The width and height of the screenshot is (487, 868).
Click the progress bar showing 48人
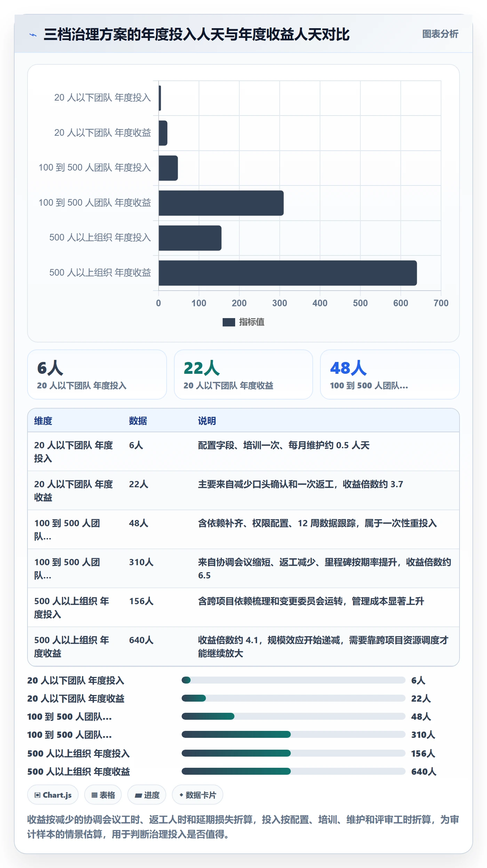(x=293, y=716)
